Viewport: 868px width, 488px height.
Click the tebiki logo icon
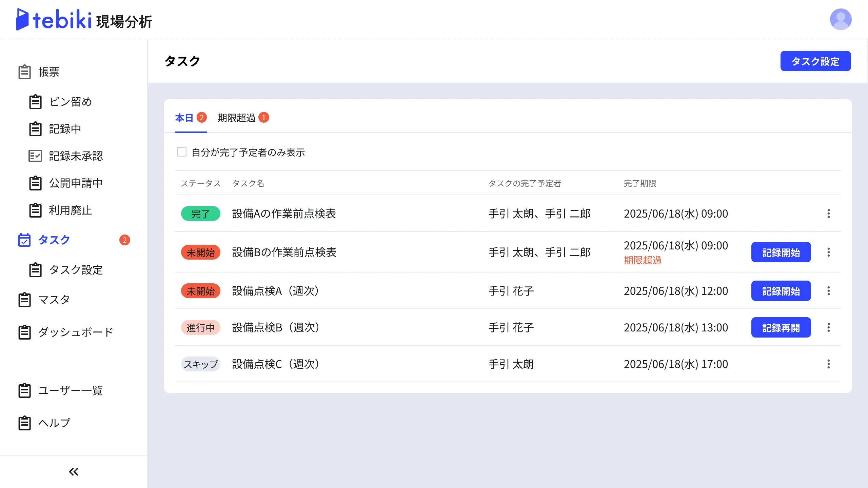click(22, 19)
